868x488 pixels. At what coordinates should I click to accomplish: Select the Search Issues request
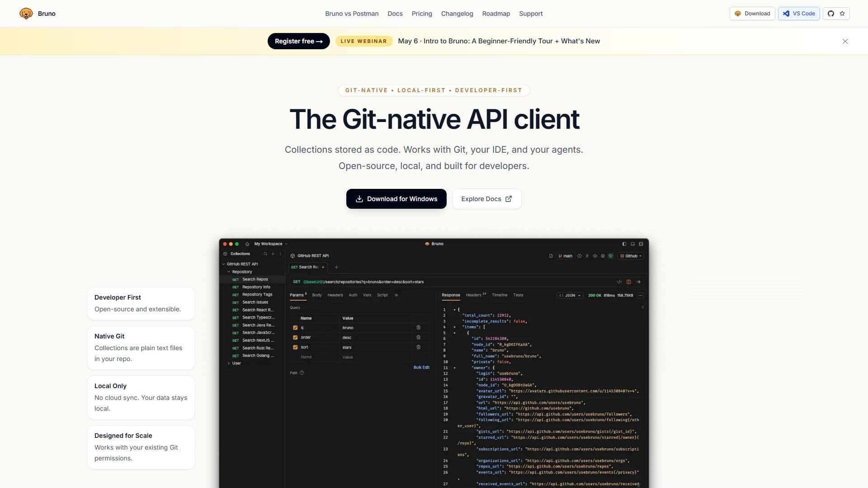point(255,303)
